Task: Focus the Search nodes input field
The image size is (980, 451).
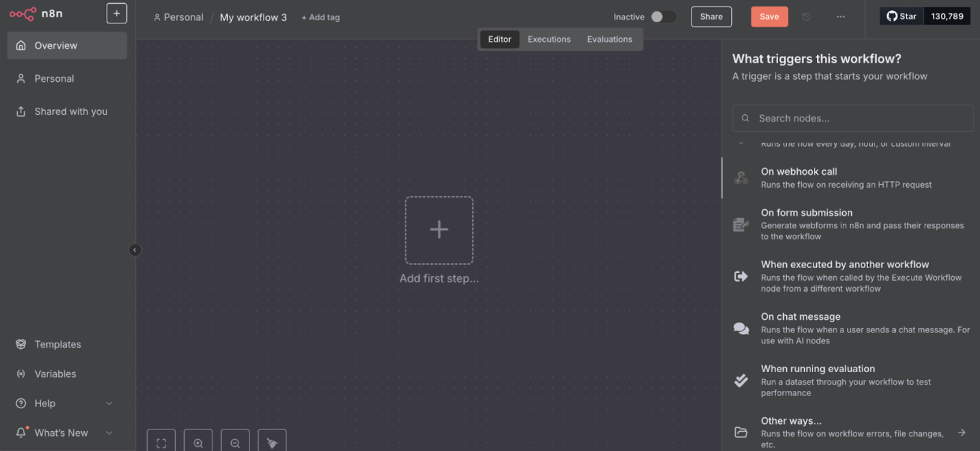Action: pyautogui.click(x=852, y=118)
